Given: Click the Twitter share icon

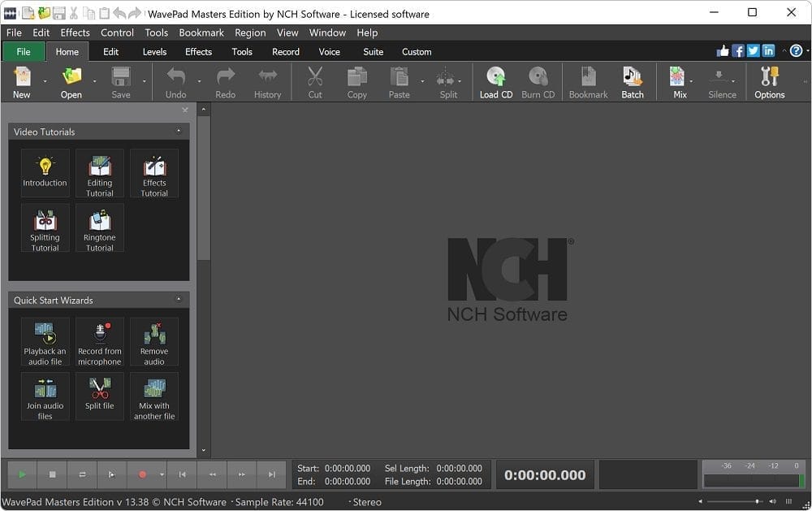Looking at the screenshot, I should [x=753, y=51].
